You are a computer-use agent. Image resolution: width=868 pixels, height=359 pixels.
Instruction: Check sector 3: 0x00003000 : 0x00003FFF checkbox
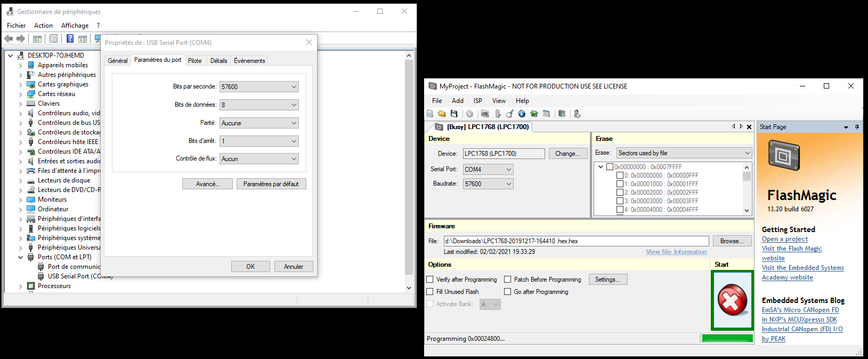pyautogui.click(x=620, y=201)
